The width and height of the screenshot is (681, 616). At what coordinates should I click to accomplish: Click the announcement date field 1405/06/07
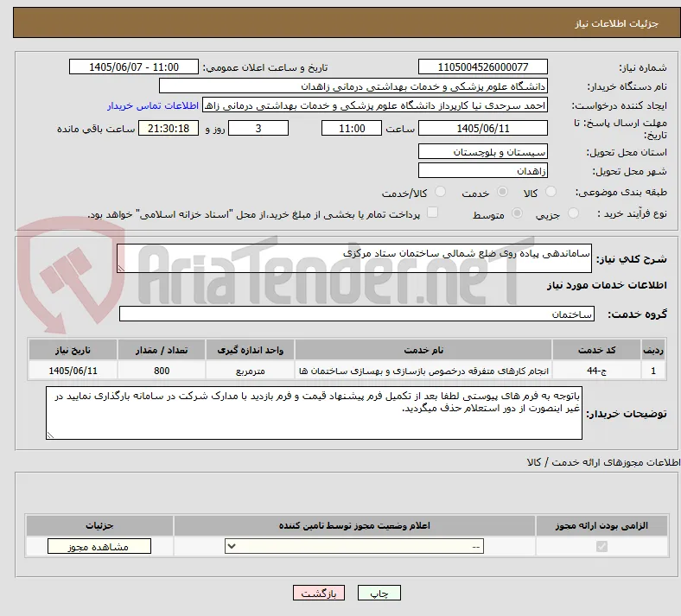coord(134,67)
